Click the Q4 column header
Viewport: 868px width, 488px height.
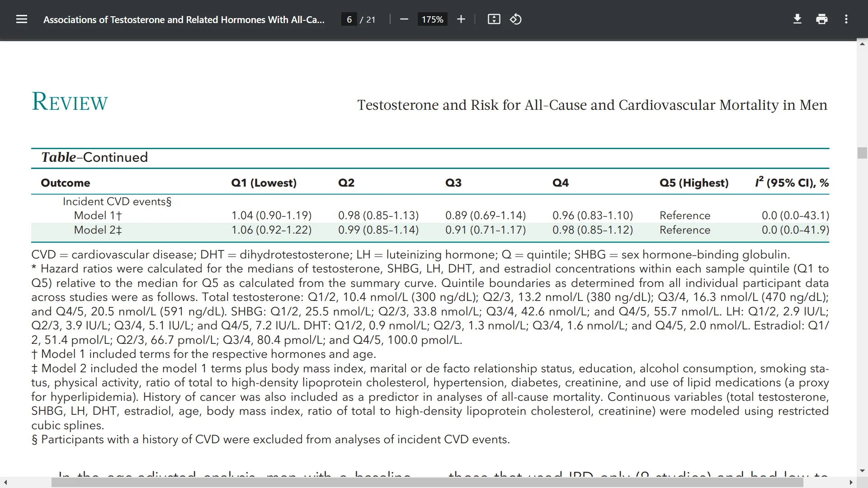click(561, 183)
